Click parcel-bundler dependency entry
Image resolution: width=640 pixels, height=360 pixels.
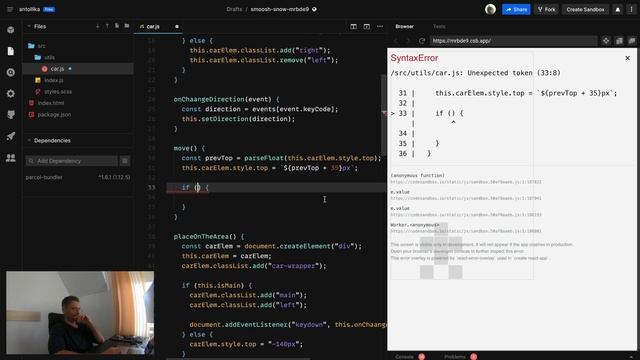point(78,177)
